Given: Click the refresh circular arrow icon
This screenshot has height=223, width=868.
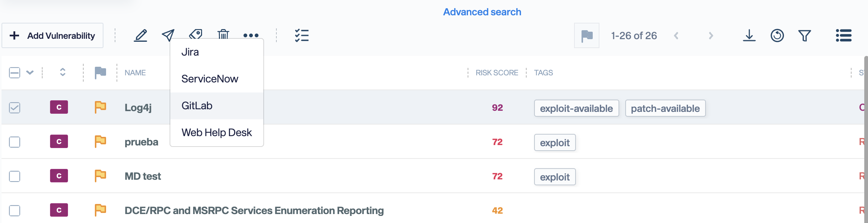Looking at the screenshot, I should pyautogui.click(x=777, y=35).
